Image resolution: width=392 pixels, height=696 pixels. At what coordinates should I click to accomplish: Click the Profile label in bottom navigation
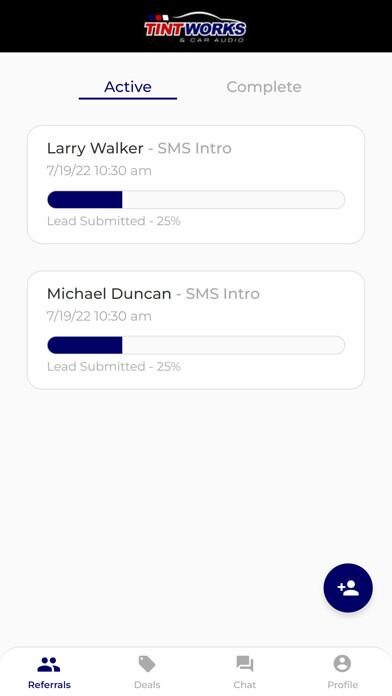(342, 684)
